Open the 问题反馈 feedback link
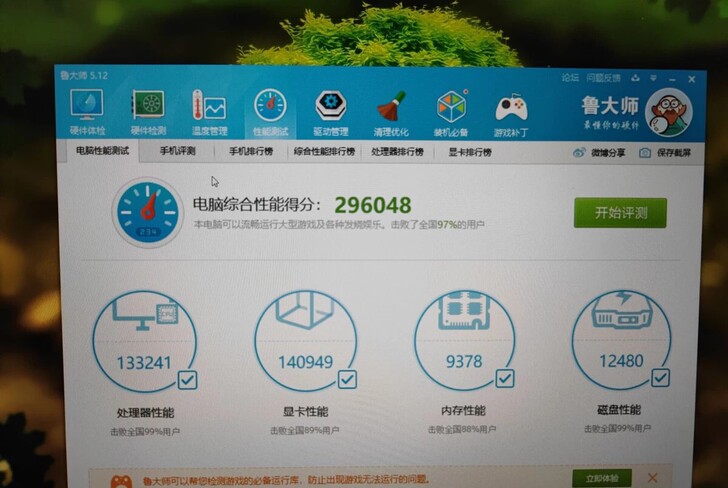728x488 pixels. click(x=603, y=78)
